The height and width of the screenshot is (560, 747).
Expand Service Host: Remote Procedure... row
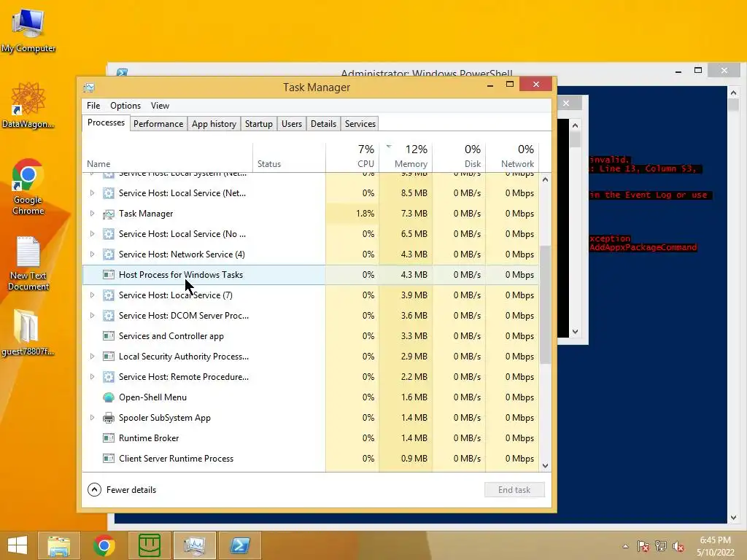pos(92,377)
